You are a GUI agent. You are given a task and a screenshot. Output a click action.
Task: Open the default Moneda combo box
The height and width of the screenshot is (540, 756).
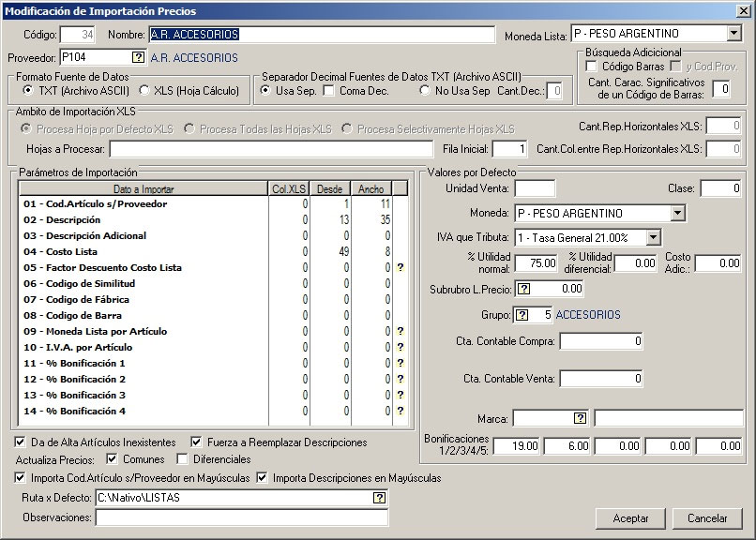tap(677, 213)
